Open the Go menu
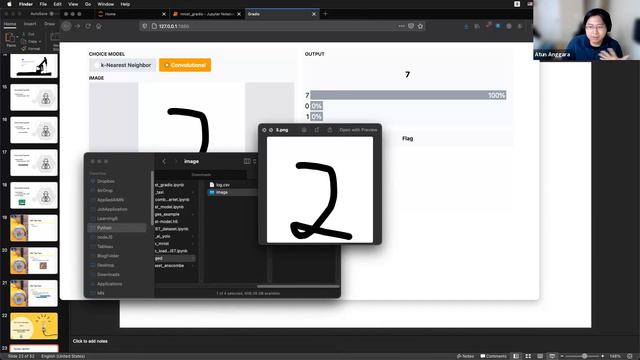Image resolution: width=640 pixels, height=360 pixels. (x=88, y=4)
